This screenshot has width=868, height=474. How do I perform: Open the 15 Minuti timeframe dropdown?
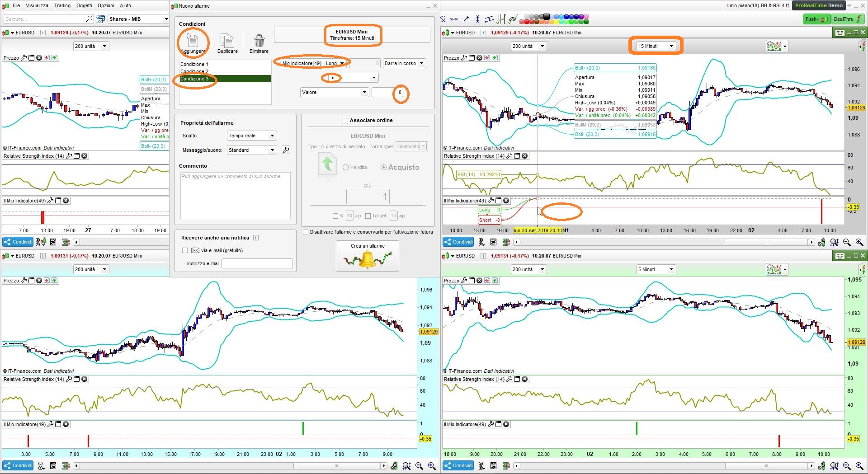click(x=656, y=46)
